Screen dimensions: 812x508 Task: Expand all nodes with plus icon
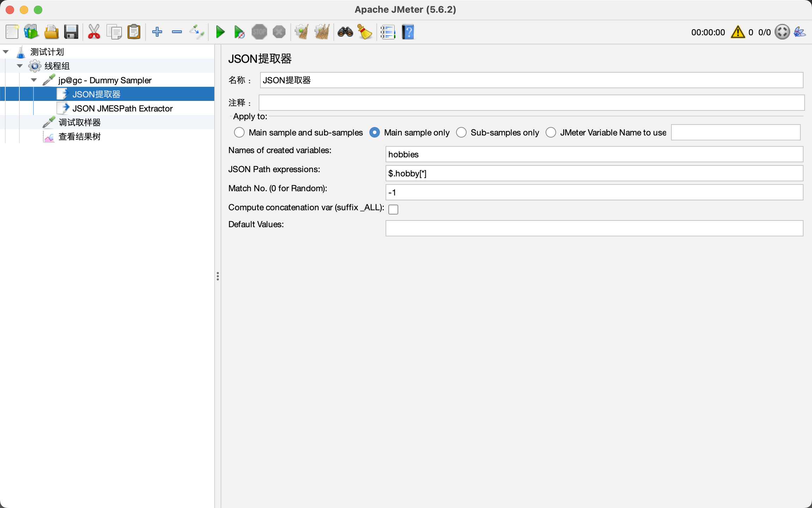click(x=157, y=32)
